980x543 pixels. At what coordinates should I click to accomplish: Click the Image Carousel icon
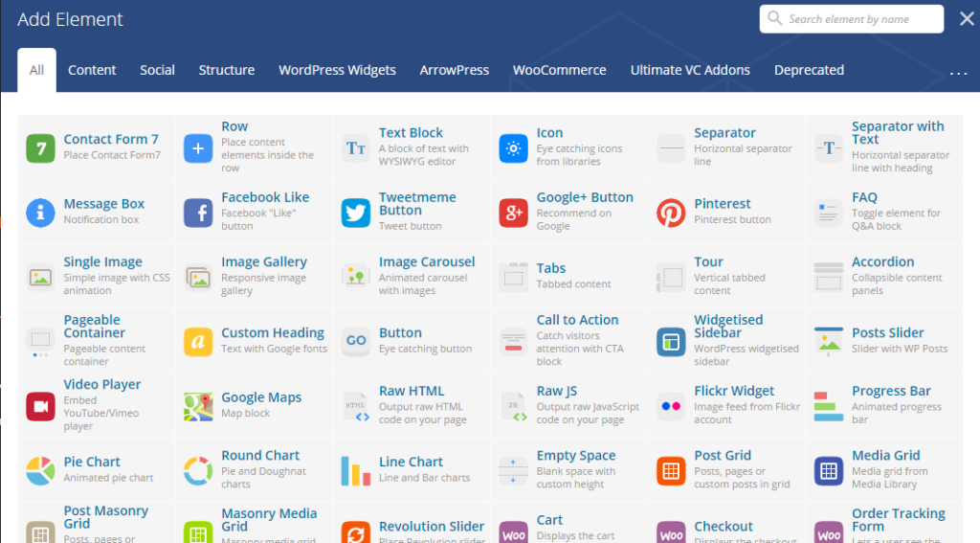(356, 277)
